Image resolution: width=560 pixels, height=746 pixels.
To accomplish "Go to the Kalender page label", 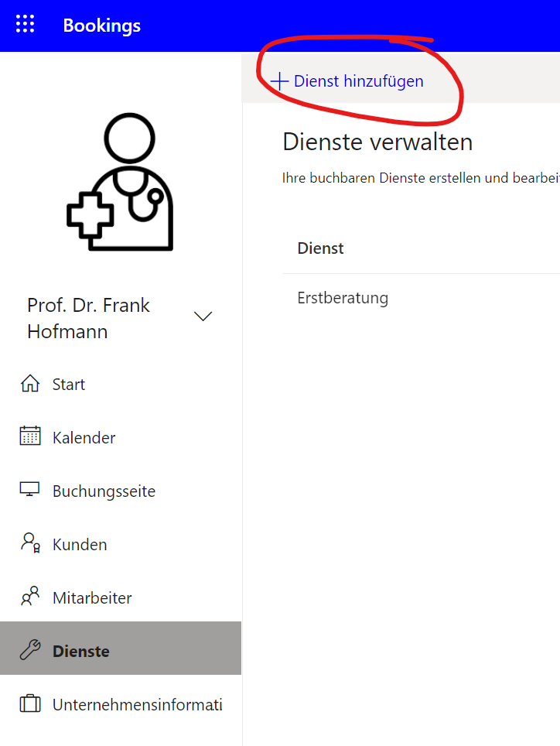I will 84,438.
